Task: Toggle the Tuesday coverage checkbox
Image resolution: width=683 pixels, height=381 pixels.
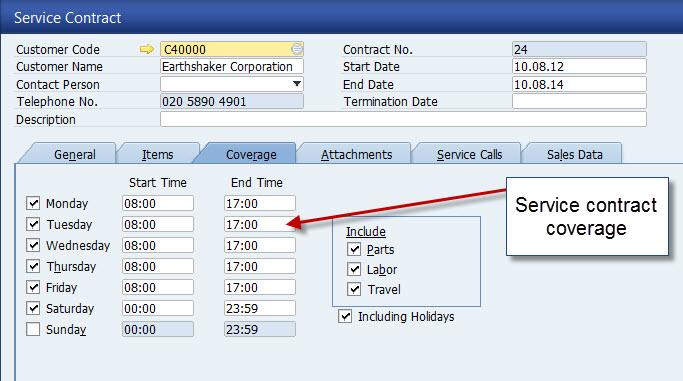Action: pos(33,224)
